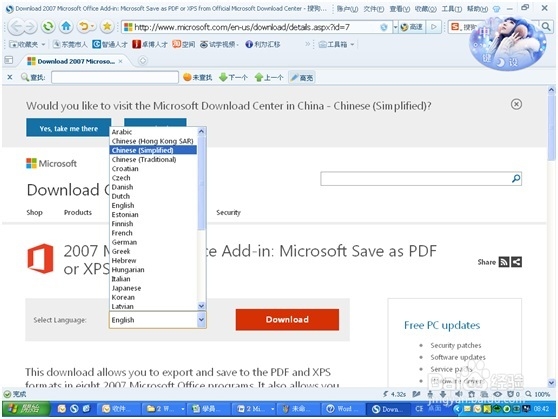Pick German from the language list
Viewport: 558px width, 419px height.
click(153, 242)
